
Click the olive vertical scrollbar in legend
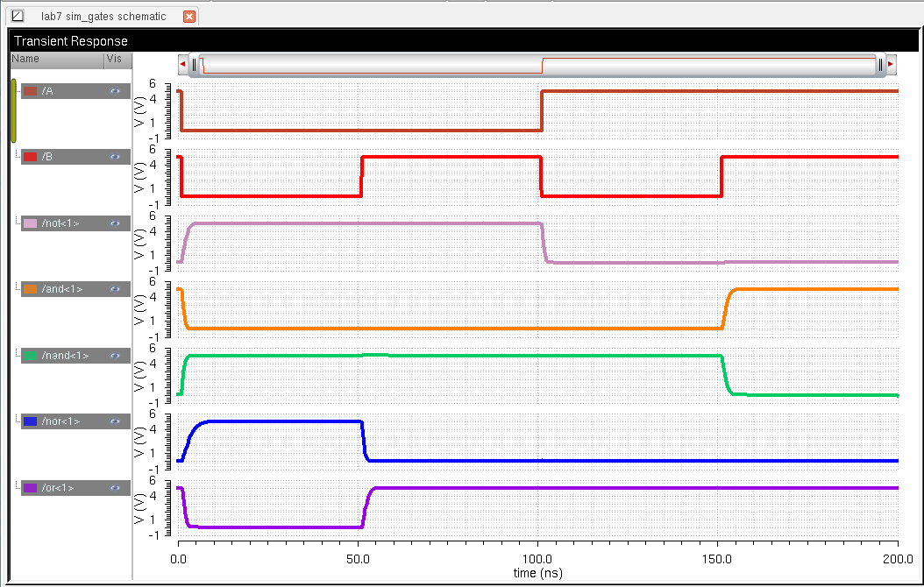click(x=13, y=110)
